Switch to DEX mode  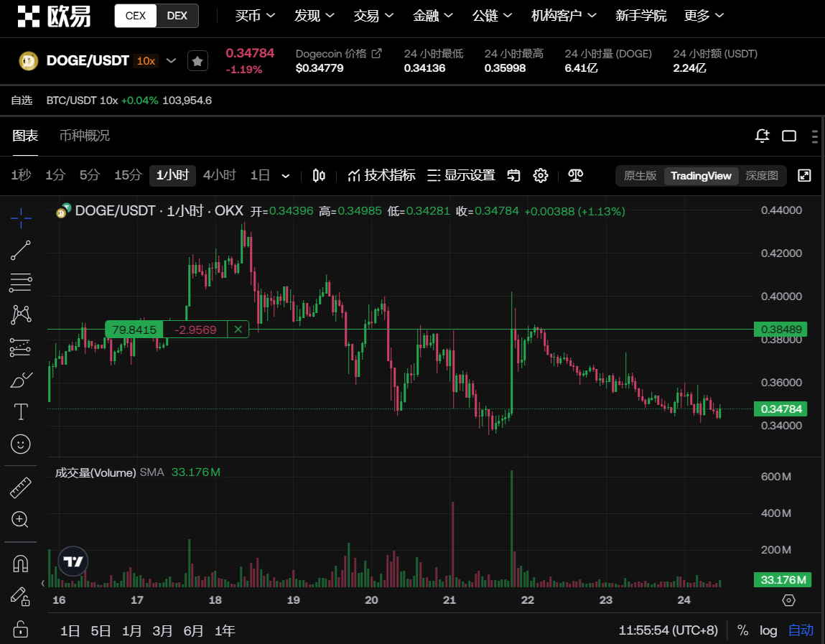pos(177,16)
